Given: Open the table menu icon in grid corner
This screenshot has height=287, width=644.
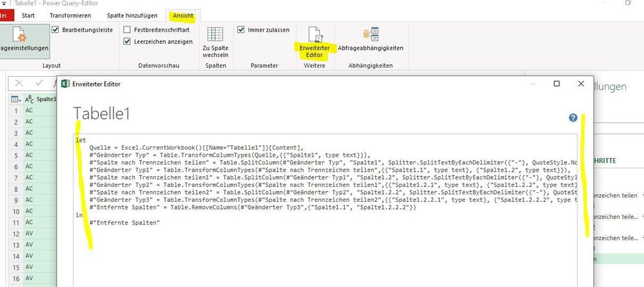Looking at the screenshot, I should (x=16, y=99).
